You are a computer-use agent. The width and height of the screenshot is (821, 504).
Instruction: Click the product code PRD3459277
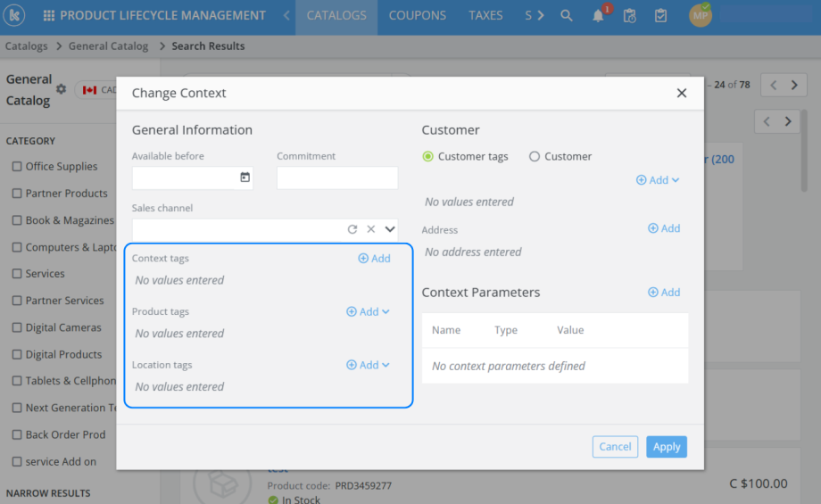pyautogui.click(x=363, y=485)
